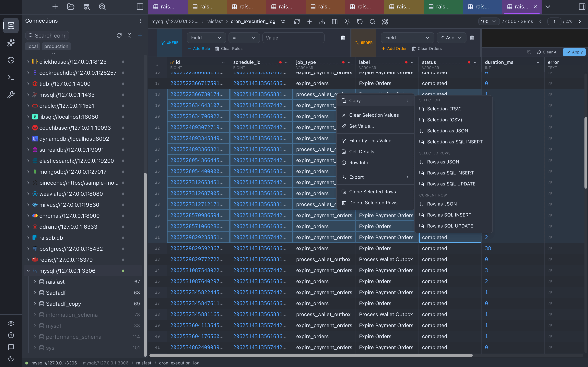Add a new row with toolbar plus
The image size is (588, 367).
(x=309, y=22)
